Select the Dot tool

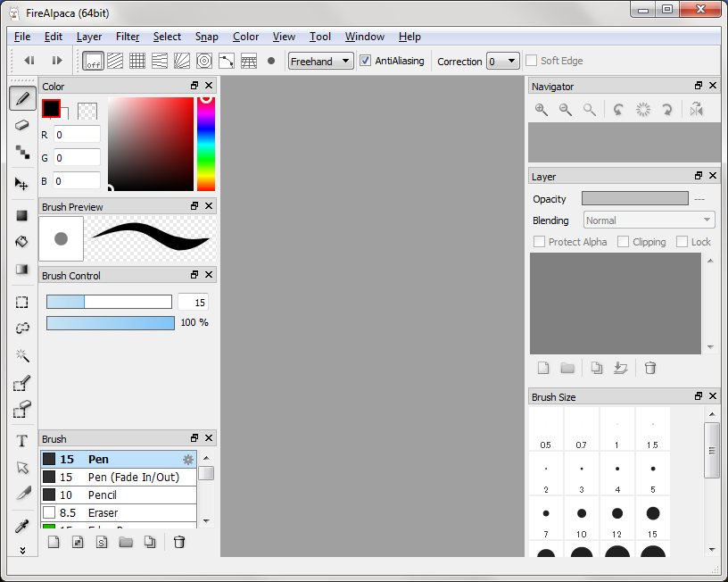point(22,152)
